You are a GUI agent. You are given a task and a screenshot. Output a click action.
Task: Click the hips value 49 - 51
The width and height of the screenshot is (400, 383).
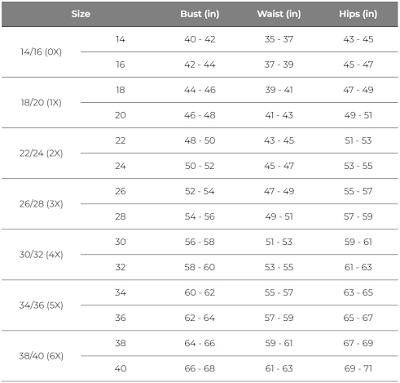358,115
